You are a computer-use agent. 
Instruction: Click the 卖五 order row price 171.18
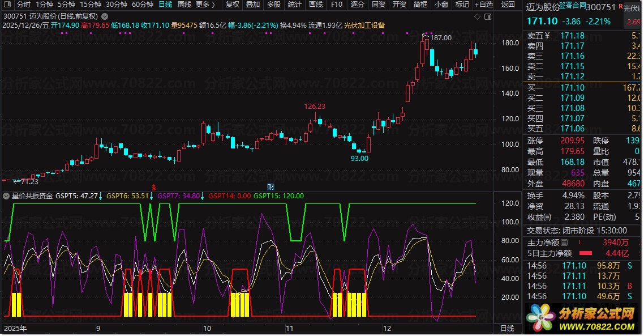pos(573,36)
